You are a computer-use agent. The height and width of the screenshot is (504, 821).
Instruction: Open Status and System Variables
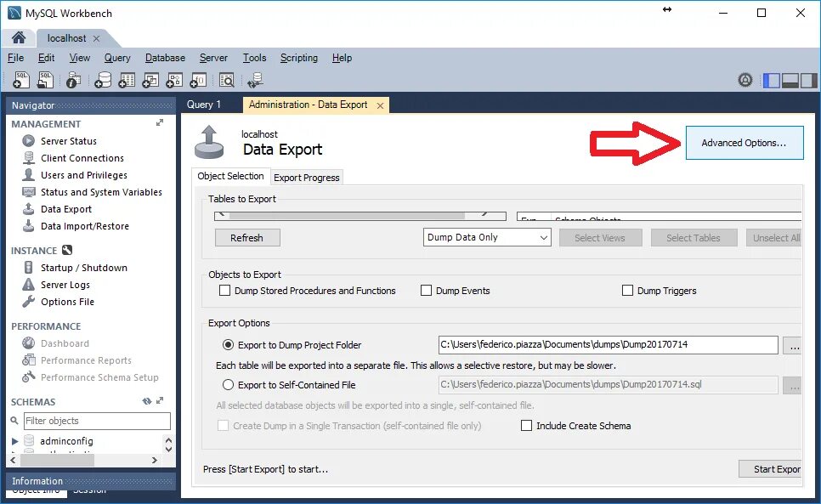101,192
